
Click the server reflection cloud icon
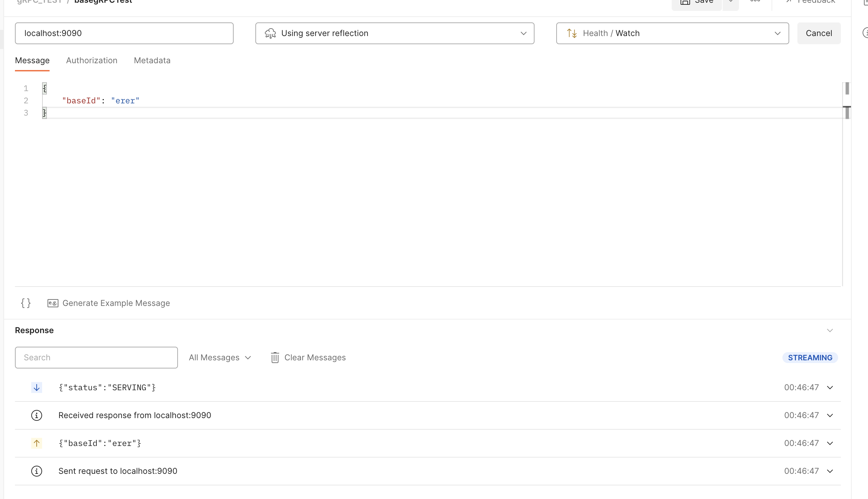pyautogui.click(x=270, y=33)
